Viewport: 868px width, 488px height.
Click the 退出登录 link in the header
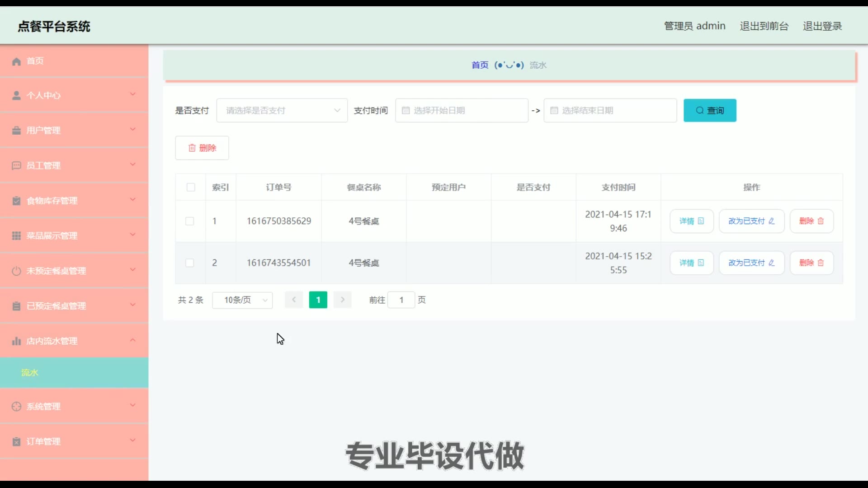(822, 26)
